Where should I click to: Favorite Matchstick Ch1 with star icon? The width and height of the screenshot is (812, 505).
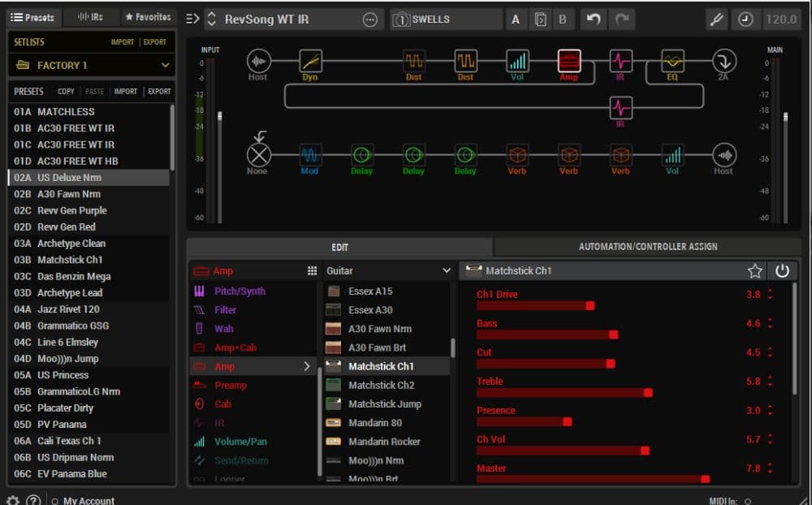[754, 270]
